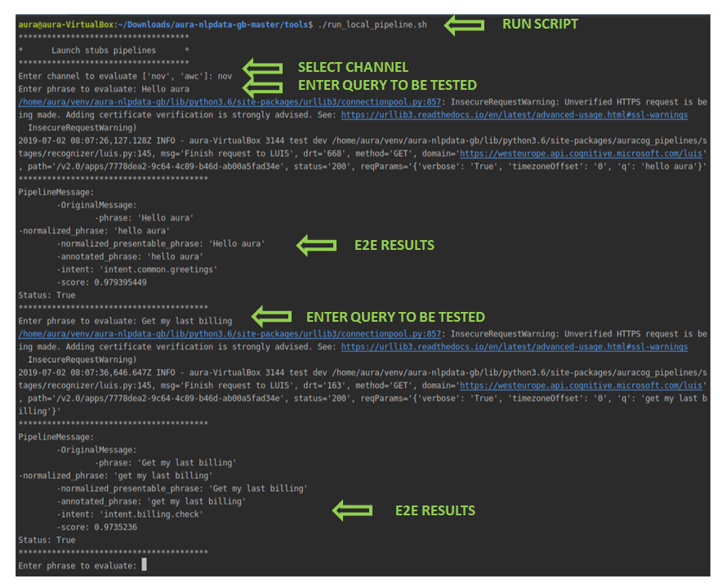Open the first urllib3 readthedocs ssl-warnings link
Viewport: 722px width, 588px height.
point(515,114)
